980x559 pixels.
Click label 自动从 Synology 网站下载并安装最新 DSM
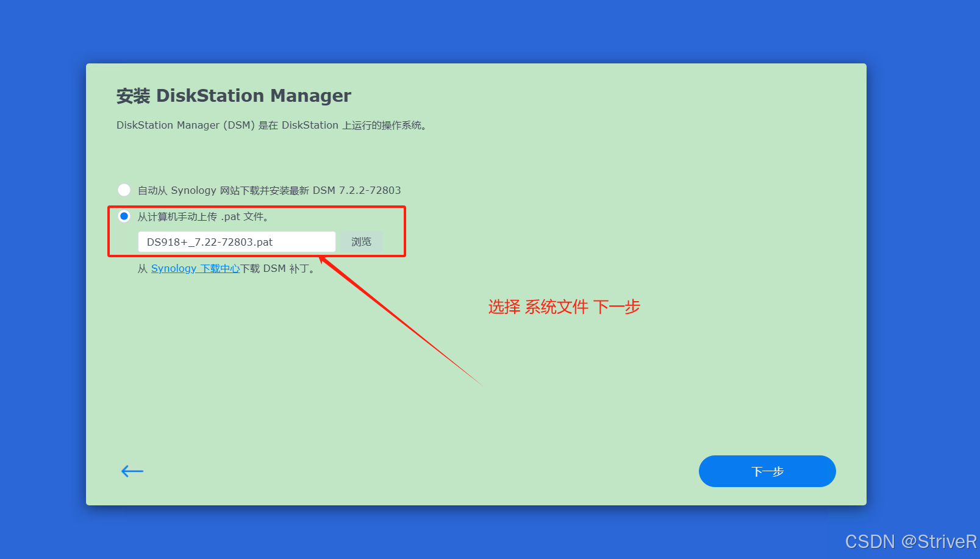(269, 190)
